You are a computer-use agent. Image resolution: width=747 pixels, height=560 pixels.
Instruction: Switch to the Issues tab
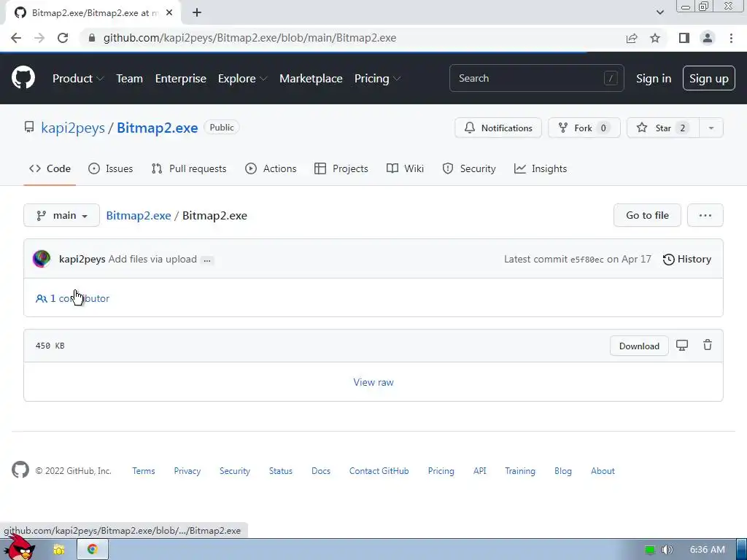(x=111, y=168)
